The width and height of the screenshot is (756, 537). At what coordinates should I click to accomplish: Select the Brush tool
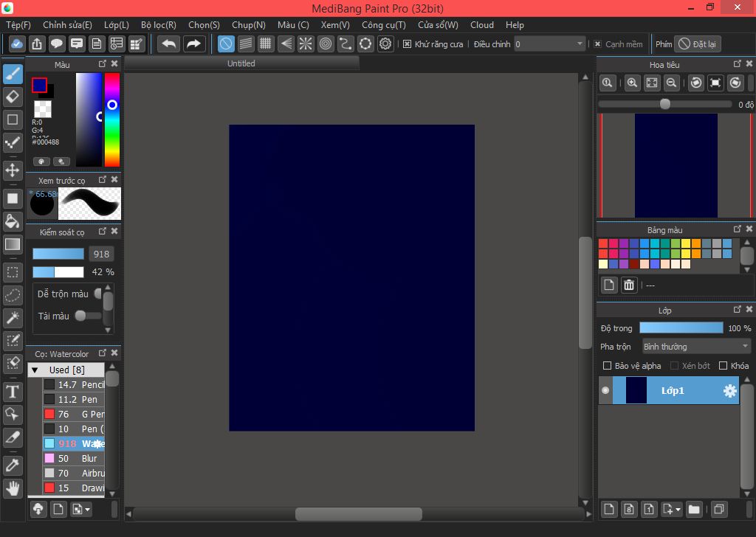pyautogui.click(x=13, y=75)
